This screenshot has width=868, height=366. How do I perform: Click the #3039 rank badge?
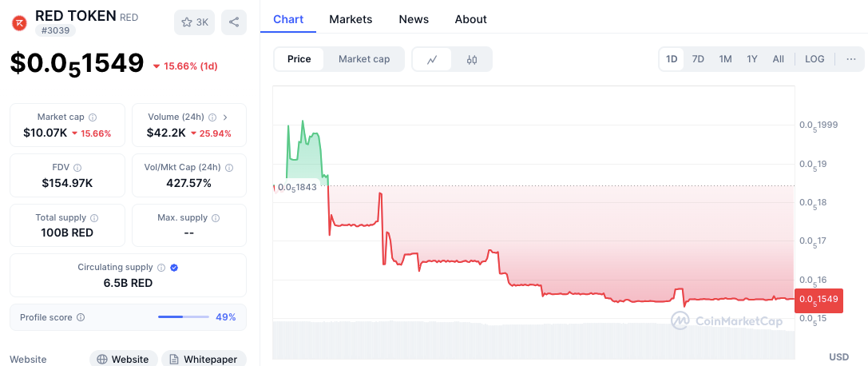click(55, 30)
